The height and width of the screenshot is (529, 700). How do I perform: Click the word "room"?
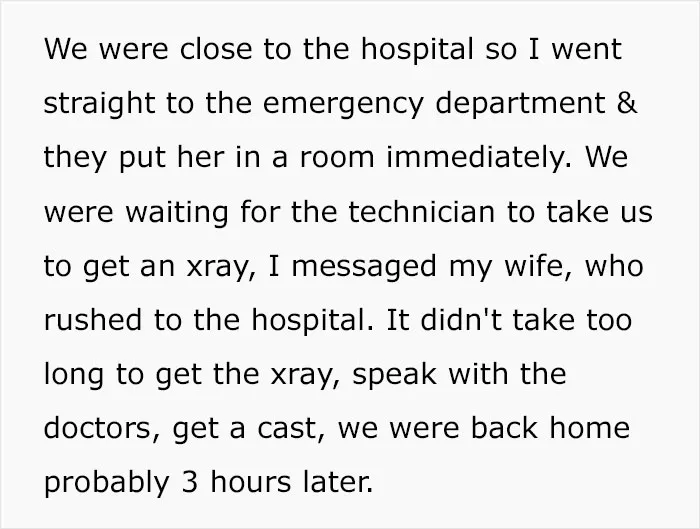click(x=337, y=159)
